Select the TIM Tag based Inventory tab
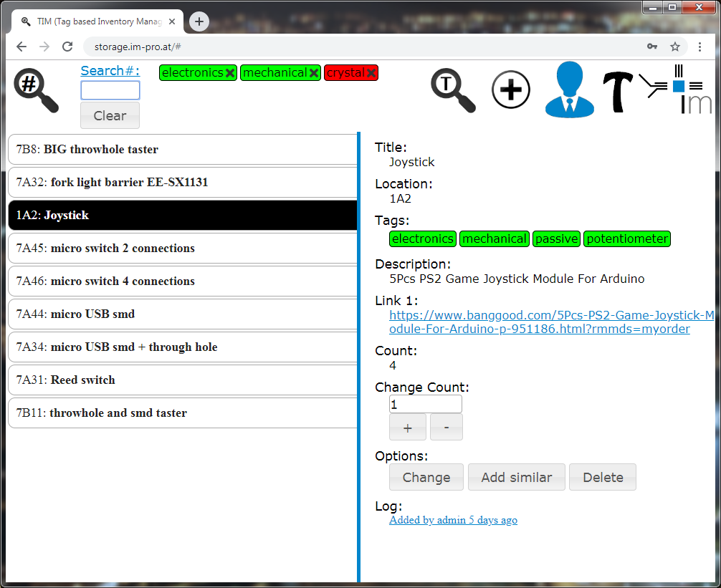Viewport: 721px width, 588px height. point(97,21)
